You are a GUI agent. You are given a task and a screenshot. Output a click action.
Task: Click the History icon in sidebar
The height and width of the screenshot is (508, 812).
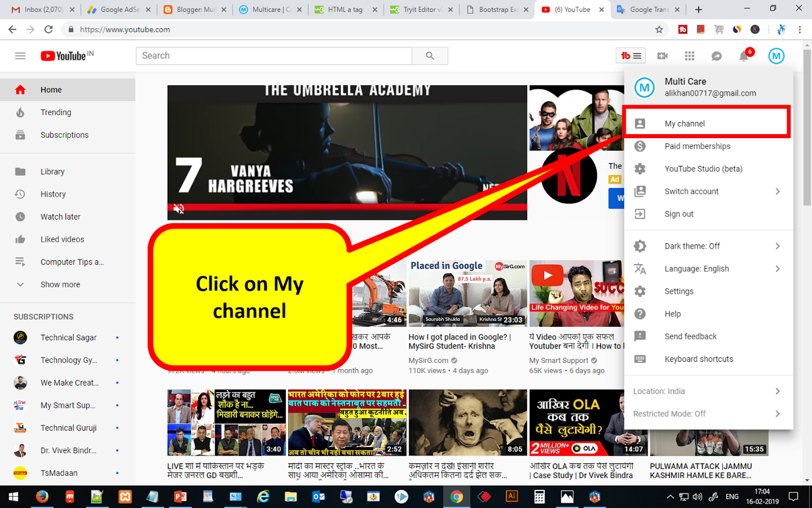click(20, 194)
